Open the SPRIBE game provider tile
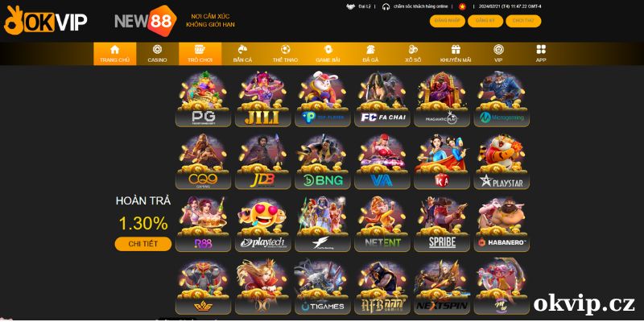The image size is (644, 322). 442,224
